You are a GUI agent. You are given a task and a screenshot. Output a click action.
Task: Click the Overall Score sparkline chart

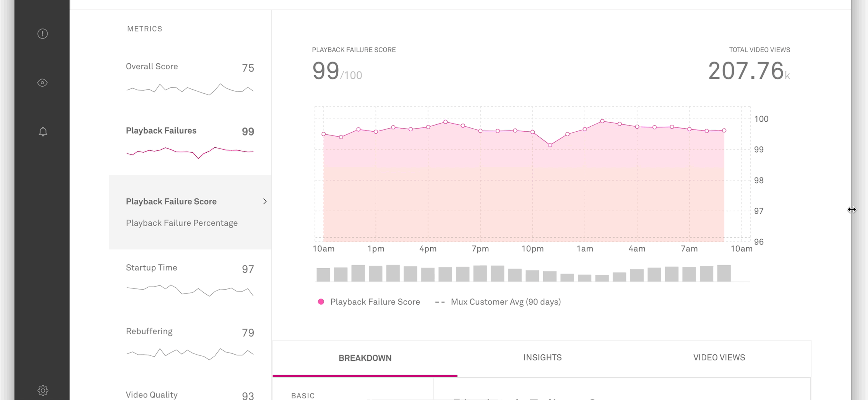pos(190,89)
